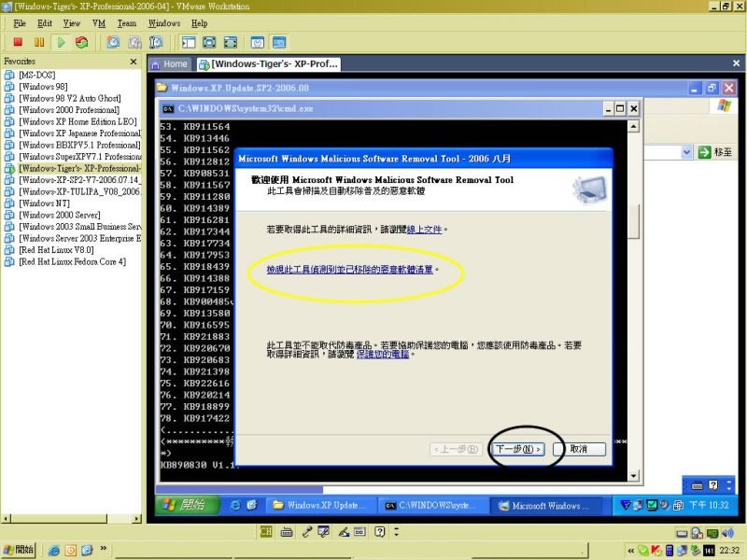747x560 pixels.
Task: Select the Windows-Tiger's XP-Prof tab
Action: pos(269,63)
